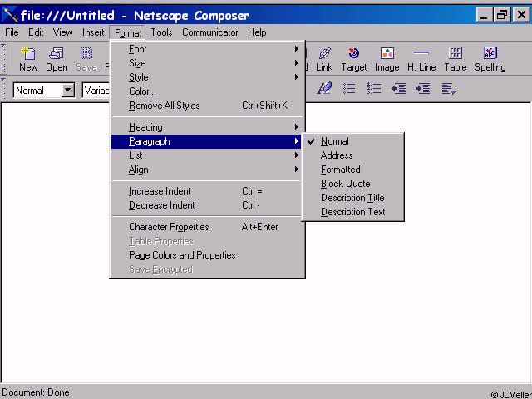Open the File menu

(x=12, y=32)
